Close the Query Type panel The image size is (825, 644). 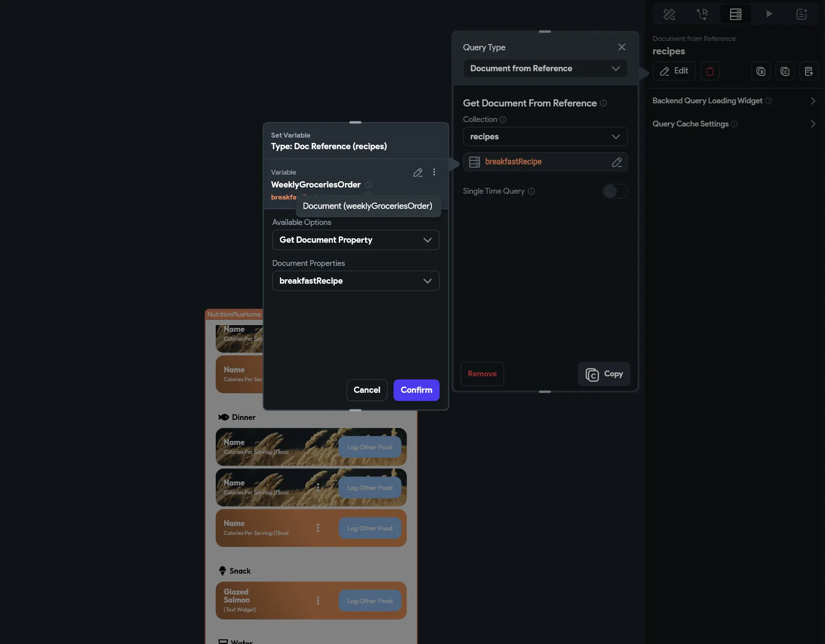(x=622, y=47)
